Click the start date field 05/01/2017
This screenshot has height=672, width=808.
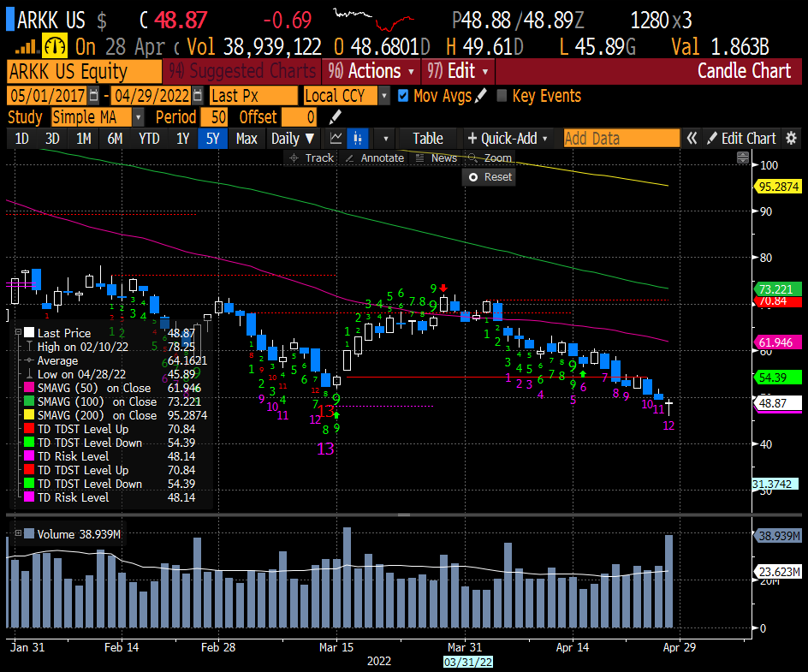click(47, 96)
